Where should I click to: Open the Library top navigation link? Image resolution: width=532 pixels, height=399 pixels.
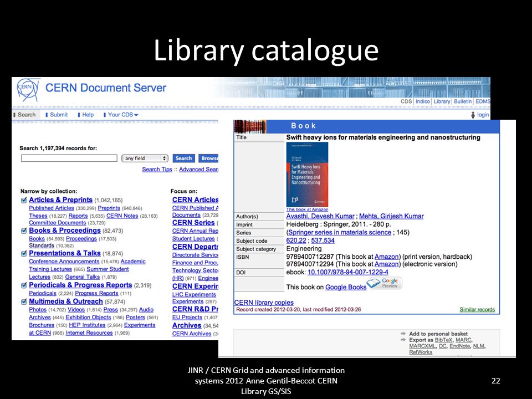coord(442,101)
